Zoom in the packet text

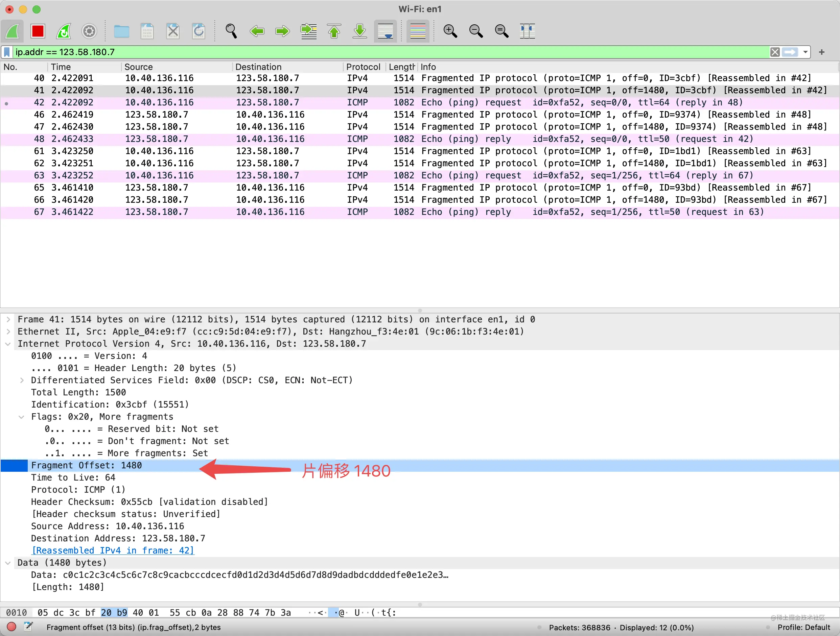tap(450, 31)
